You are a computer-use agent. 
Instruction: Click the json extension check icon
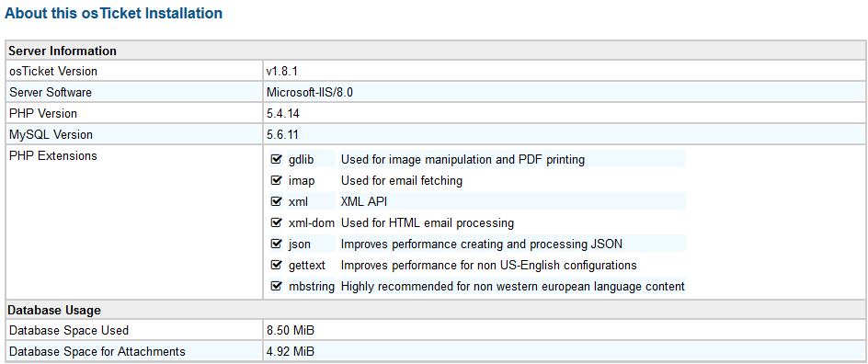276,244
